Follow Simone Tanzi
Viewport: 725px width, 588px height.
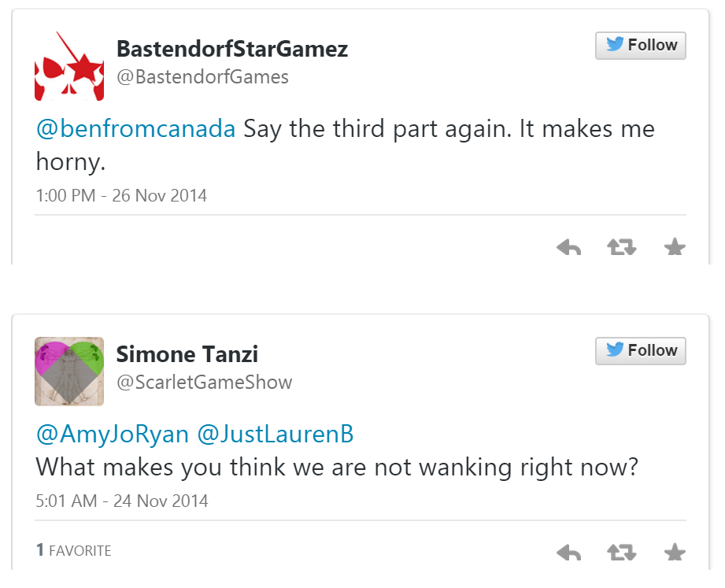tap(641, 351)
